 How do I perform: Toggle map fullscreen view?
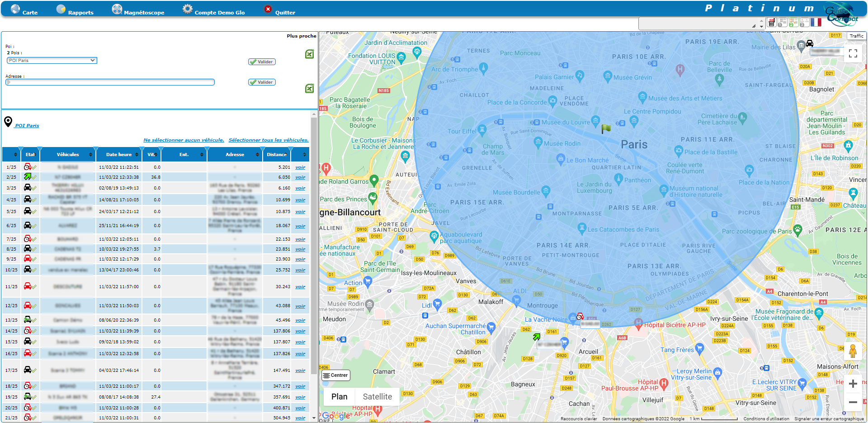coord(853,53)
